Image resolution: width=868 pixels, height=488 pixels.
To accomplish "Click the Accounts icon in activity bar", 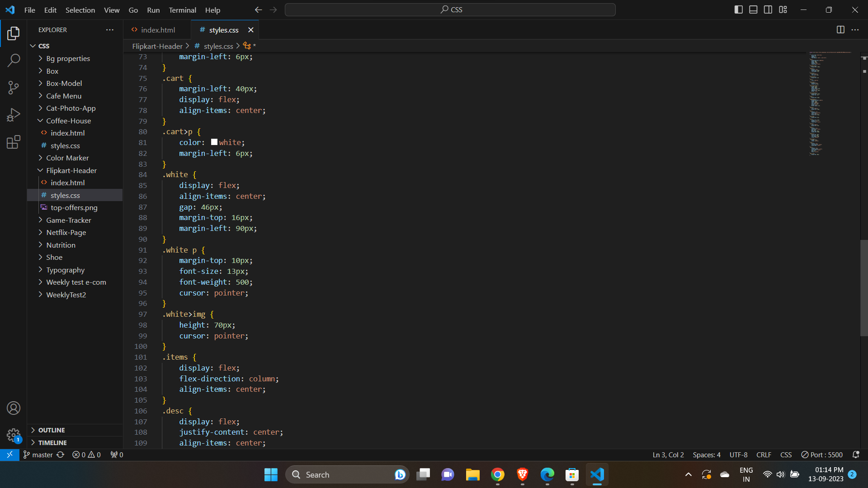I will pyautogui.click(x=14, y=408).
